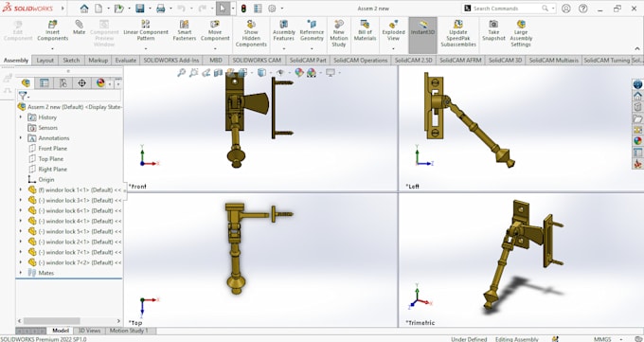Open Large Assembly Settings

click(x=521, y=34)
